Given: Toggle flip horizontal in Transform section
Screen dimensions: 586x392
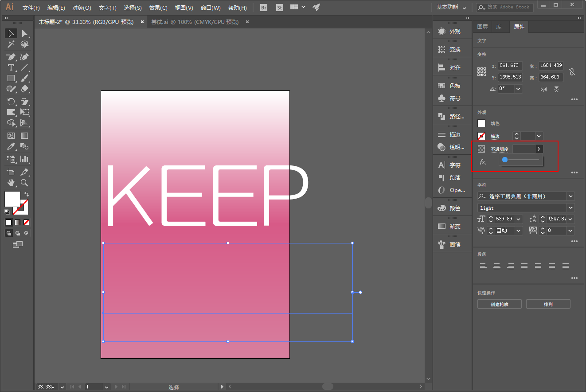Looking at the screenshot, I should (543, 89).
